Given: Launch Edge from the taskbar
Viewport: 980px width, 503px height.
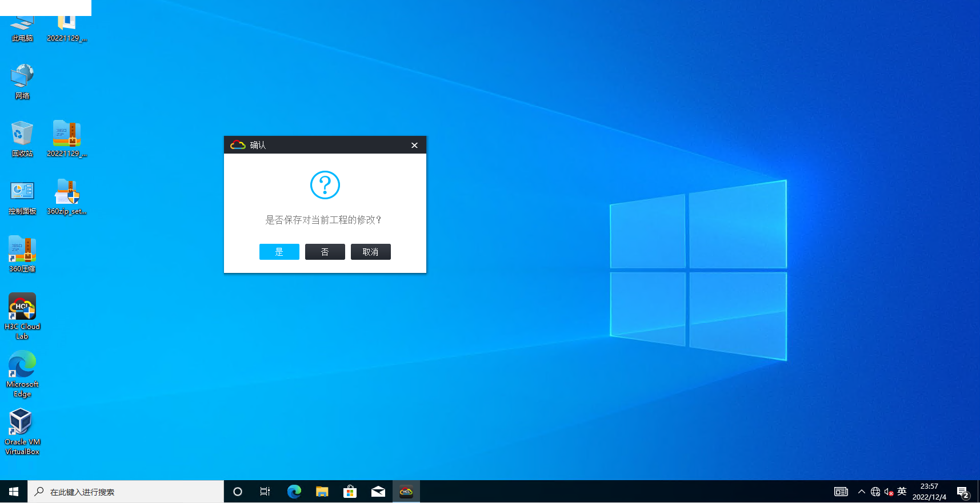Looking at the screenshot, I should pos(294,492).
